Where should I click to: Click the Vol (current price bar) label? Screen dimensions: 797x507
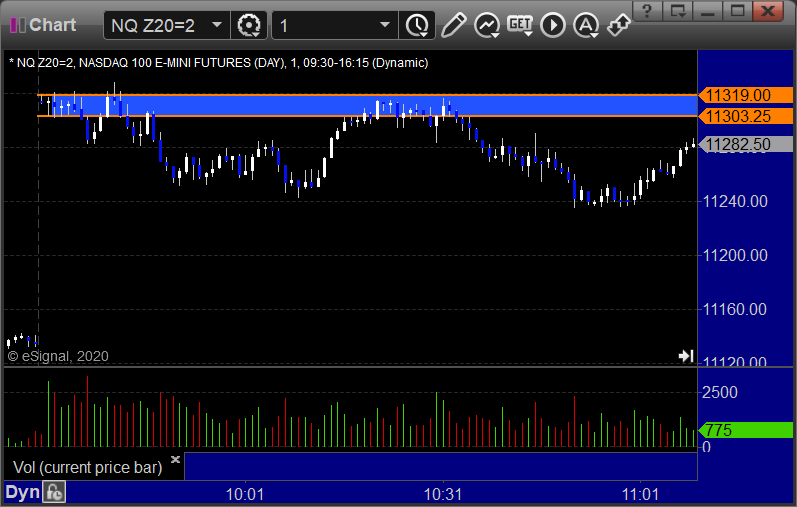pyautogui.click(x=87, y=467)
